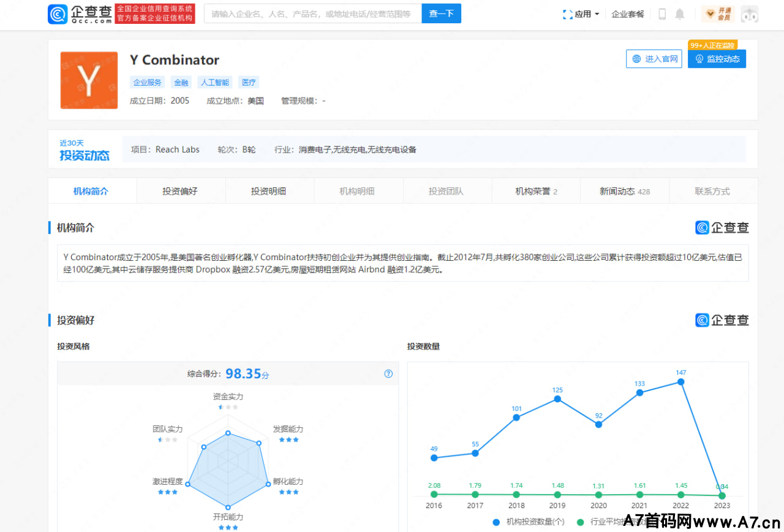Image resolution: width=784 pixels, height=532 pixels.
Task: Click the 孵化能力 radar axis label
Action: coord(288,482)
